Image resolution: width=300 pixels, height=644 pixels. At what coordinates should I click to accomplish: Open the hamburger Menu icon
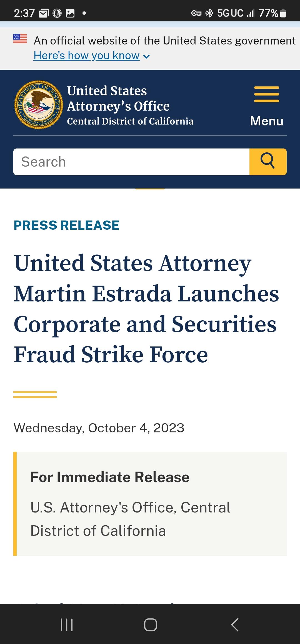(x=266, y=94)
